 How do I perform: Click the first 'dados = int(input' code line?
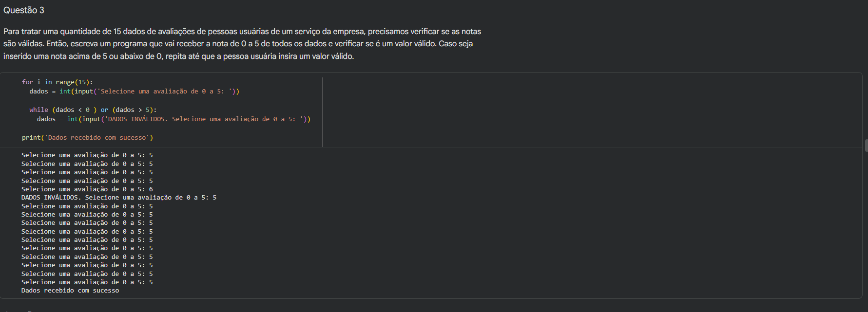pos(134,92)
